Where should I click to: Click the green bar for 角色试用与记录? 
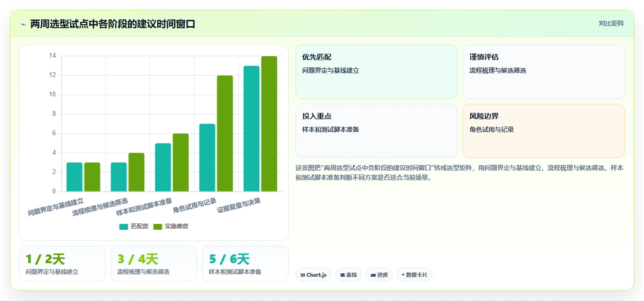click(225, 133)
